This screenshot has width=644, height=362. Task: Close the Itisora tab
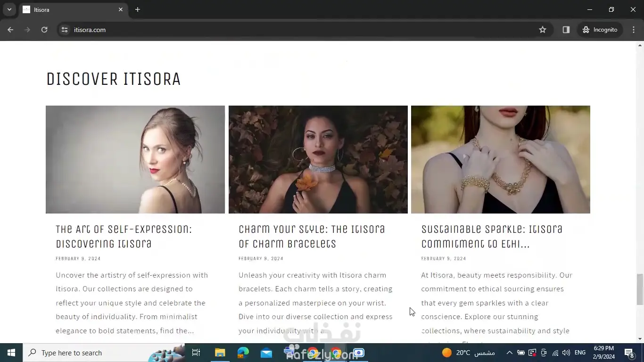pos(121,9)
